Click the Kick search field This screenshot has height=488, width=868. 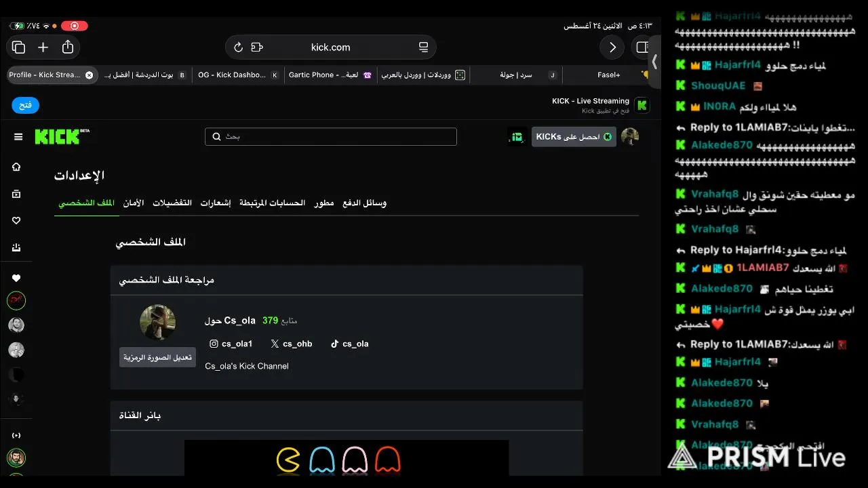[331, 136]
